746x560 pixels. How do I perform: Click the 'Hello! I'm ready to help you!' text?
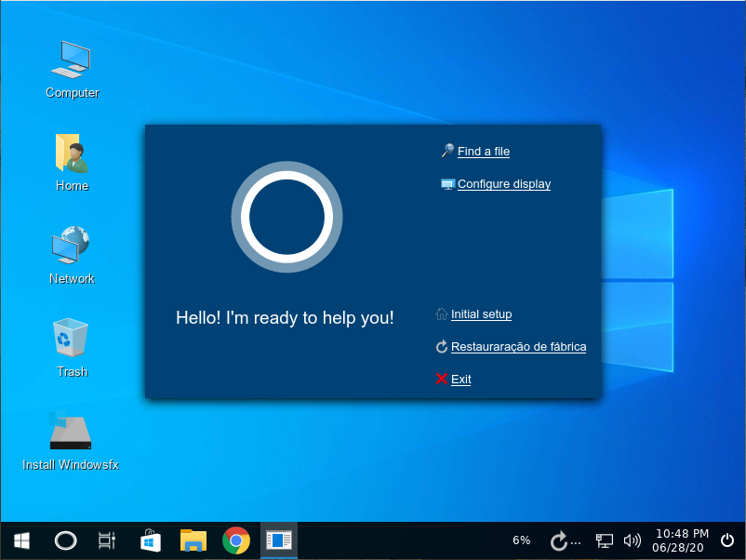[x=285, y=318]
